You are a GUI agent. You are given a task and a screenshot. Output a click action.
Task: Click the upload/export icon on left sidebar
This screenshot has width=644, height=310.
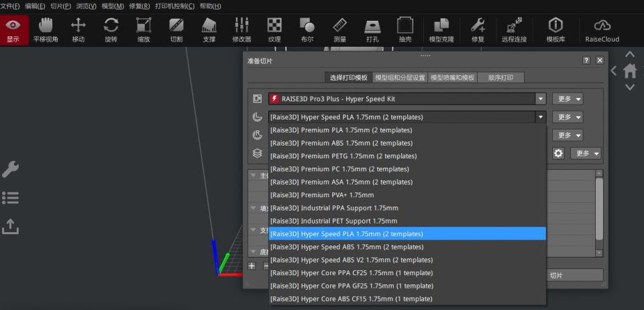(x=10, y=226)
